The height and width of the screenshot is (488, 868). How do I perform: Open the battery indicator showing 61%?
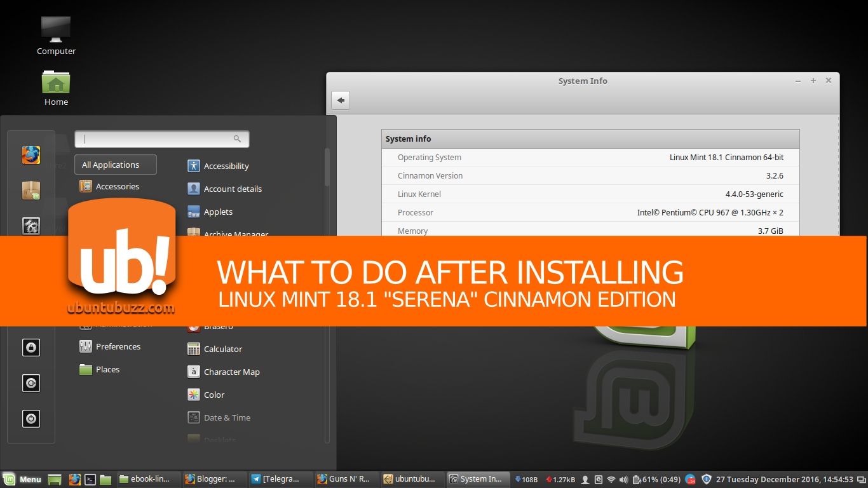point(657,480)
